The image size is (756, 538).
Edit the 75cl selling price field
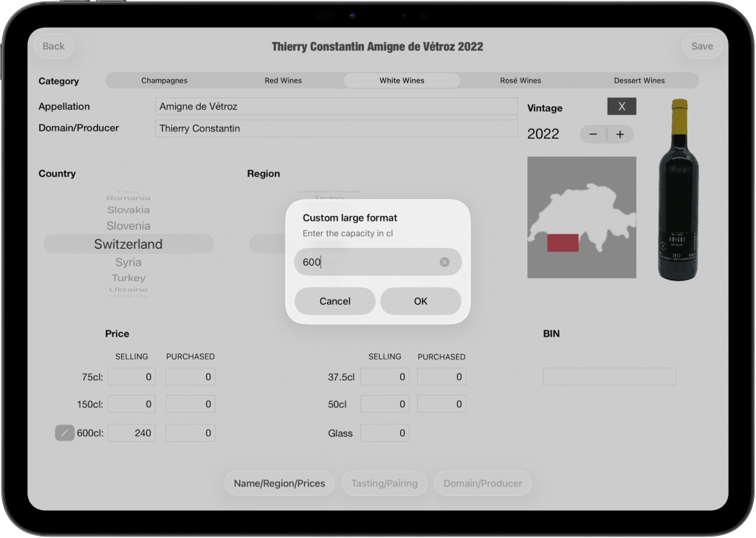click(x=131, y=377)
